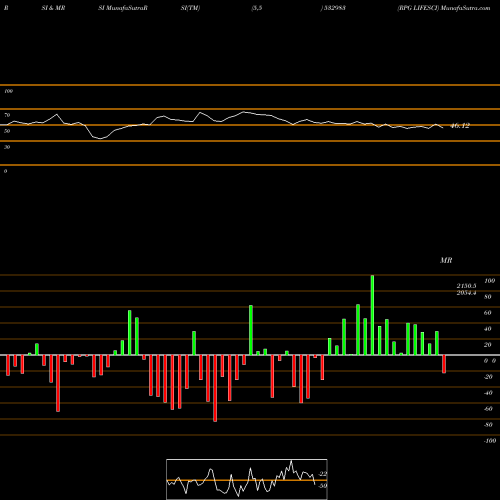Click the 2150.5 price value
500x500 pixels.
click(466, 286)
